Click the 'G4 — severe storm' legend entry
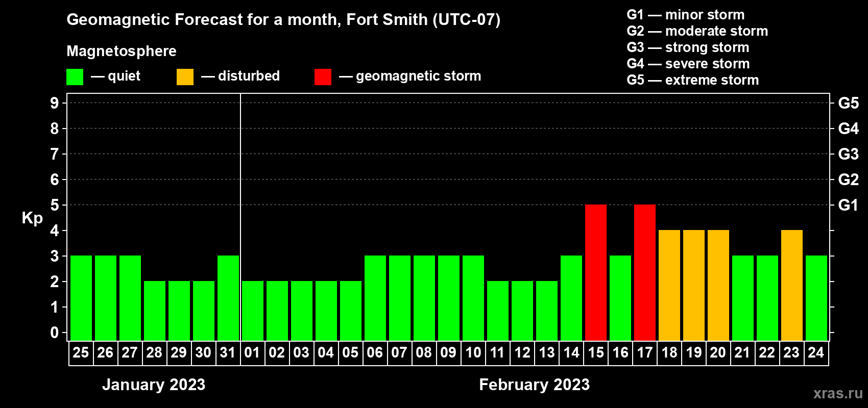Image resolution: width=868 pixels, height=408 pixels. (x=688, y=64)
